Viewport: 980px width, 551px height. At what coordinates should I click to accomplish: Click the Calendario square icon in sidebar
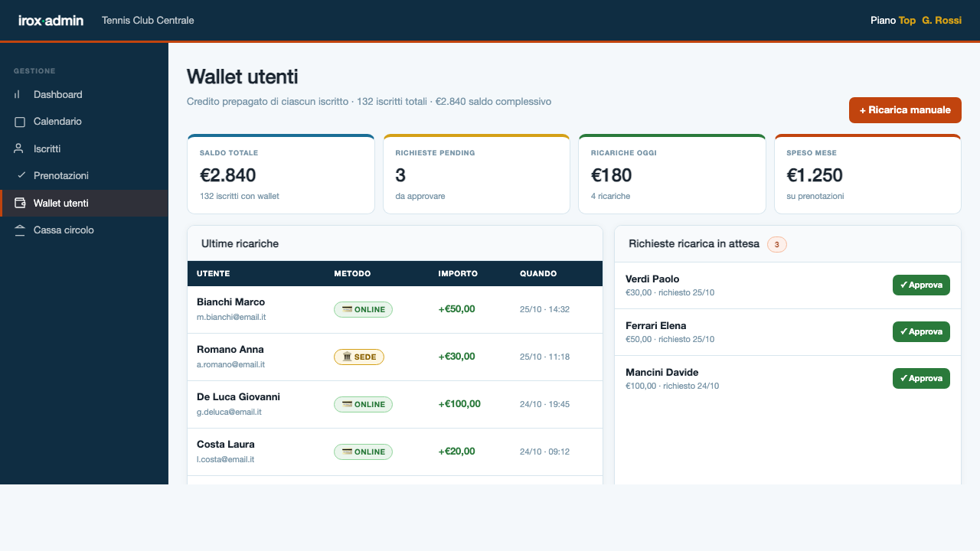20,122
